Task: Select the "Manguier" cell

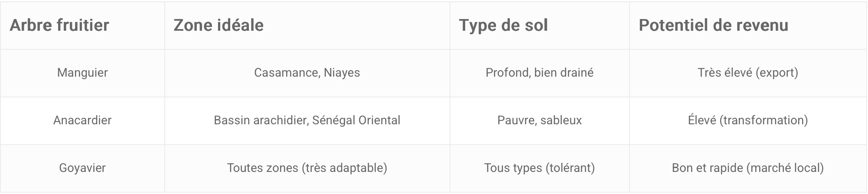Action: 82,73
